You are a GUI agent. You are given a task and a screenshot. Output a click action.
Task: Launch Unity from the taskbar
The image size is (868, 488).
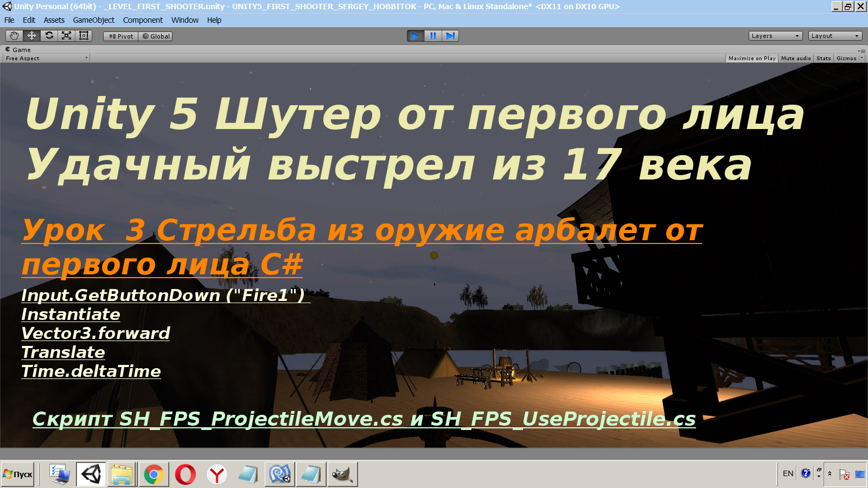pos(91,474)
